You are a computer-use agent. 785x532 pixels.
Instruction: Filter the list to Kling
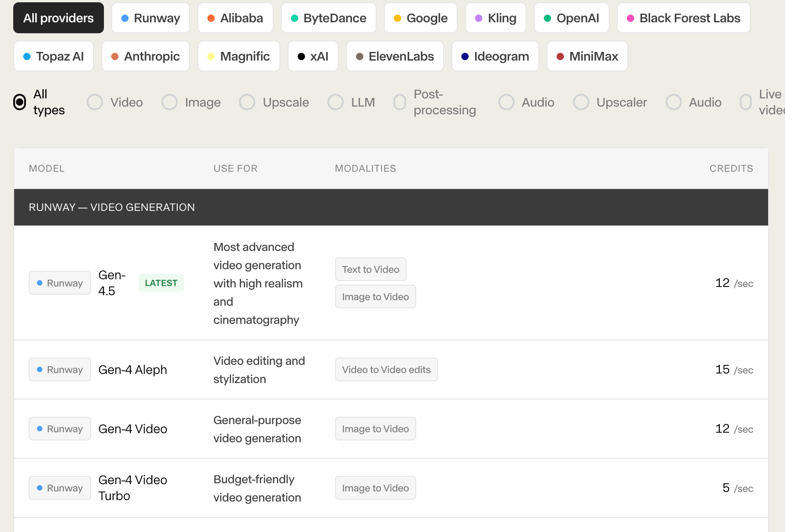(x=496, y=18)
